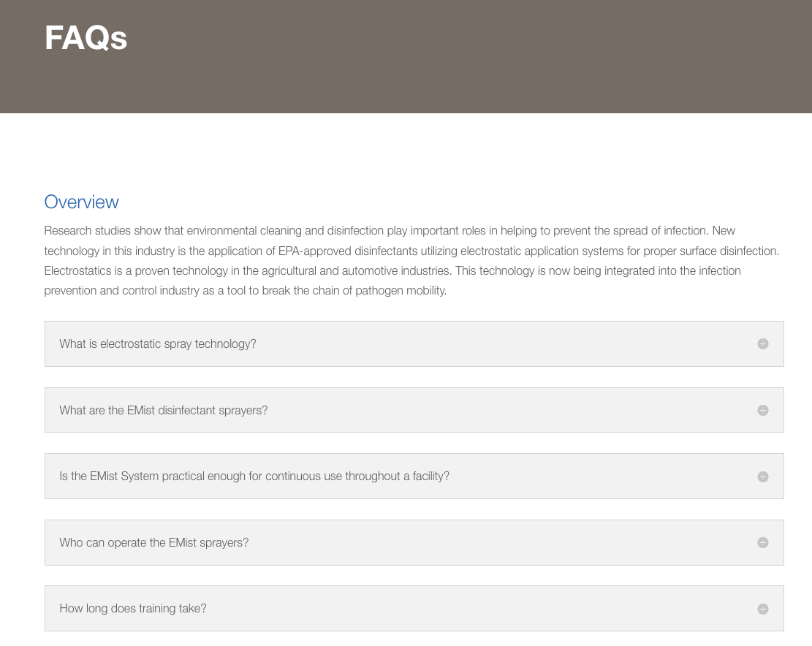Click 'What are the EMist disinfectant sprayers?' text
Image resolution: width=812 pixels, height=646 pixels.
pos(163,410)
